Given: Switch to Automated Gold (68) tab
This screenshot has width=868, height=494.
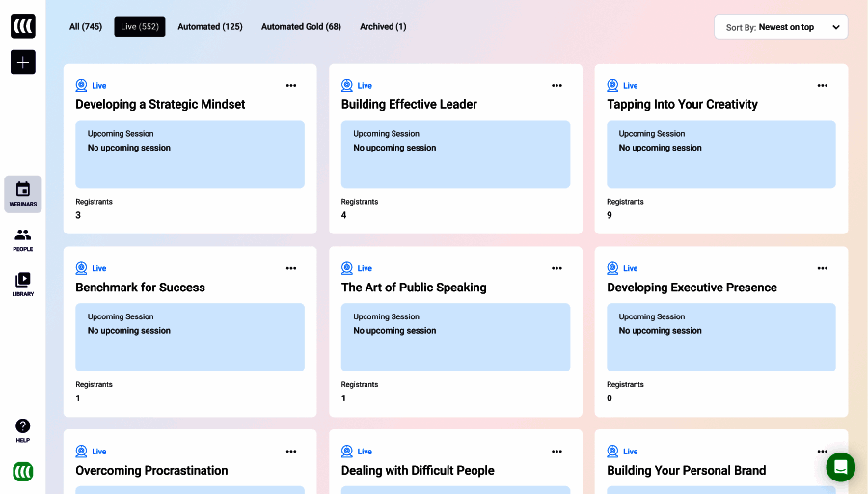Looking at the screenshot, I should 301,27.
